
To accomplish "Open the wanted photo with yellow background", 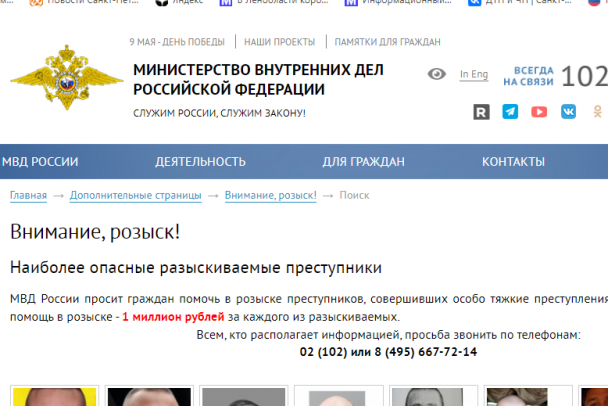I will point(55,396).
